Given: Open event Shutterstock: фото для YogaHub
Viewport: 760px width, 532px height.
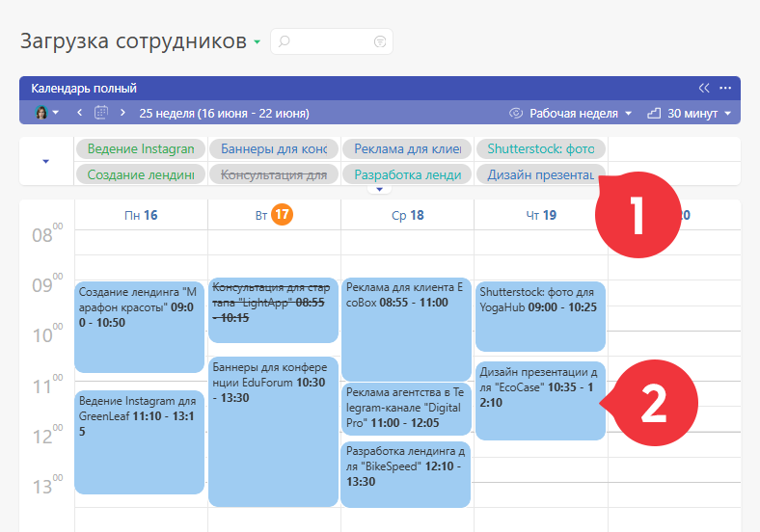Looking at the screenshot, I should point(540,316).
